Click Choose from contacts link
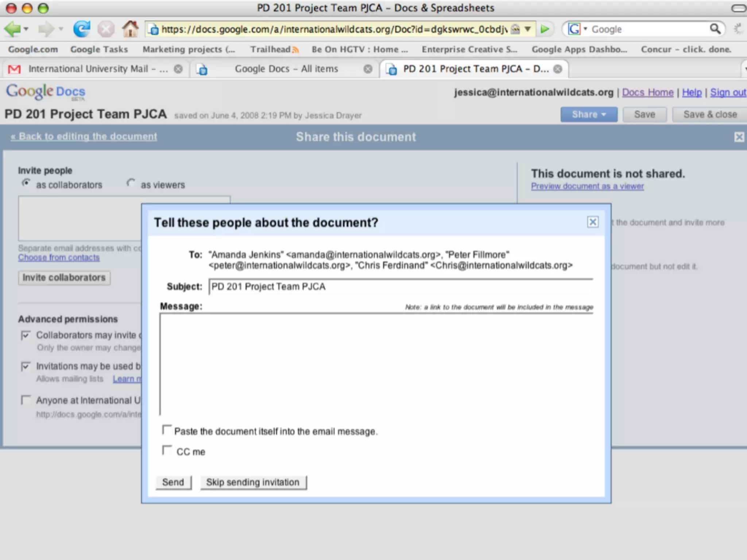The image size is (747, 560). 59,257
